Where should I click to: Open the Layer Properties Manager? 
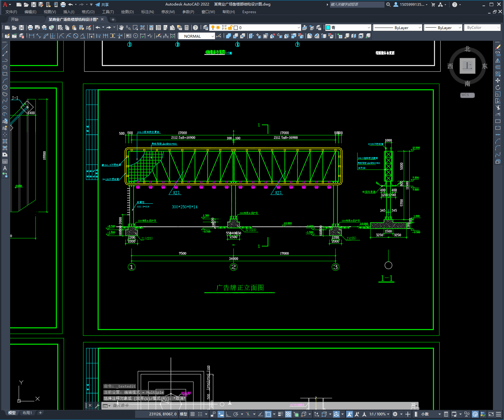[x=205, y=28]
